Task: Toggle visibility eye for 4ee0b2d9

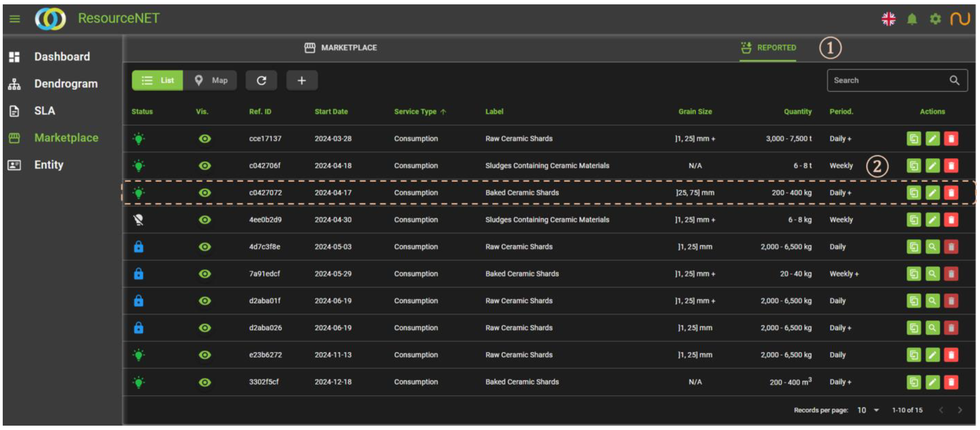Action: [x=205, y=220]
